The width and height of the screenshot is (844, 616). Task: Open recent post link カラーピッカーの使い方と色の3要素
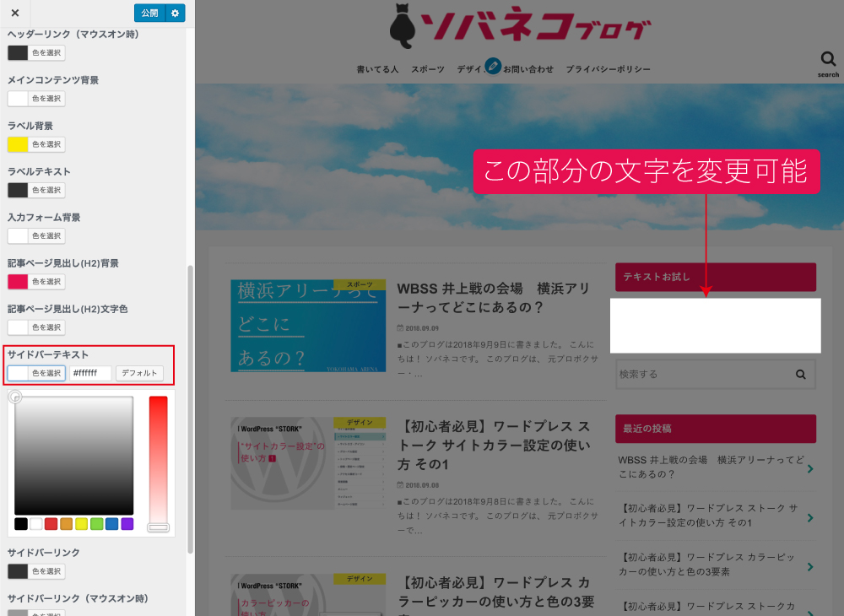click(x=707, y=565)
